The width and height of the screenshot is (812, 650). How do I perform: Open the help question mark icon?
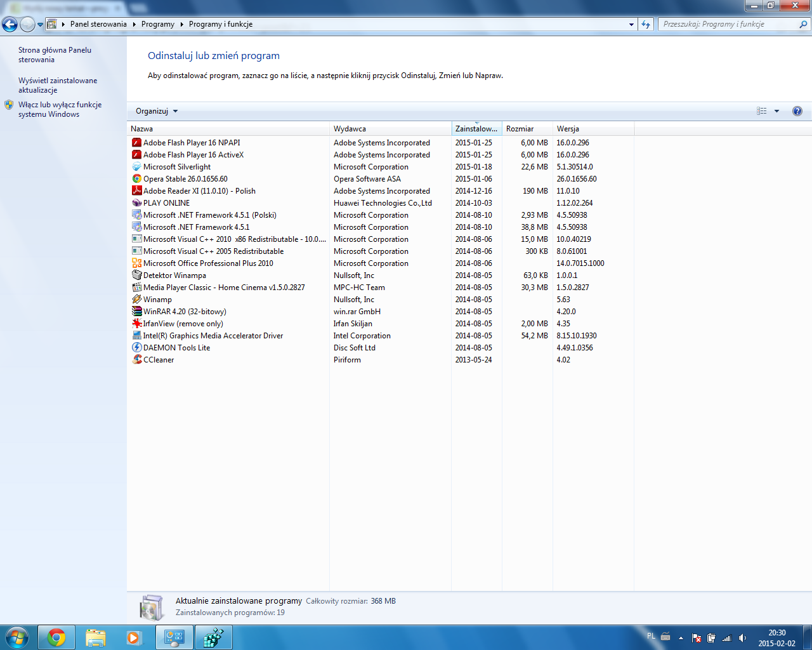click(797, 111)
